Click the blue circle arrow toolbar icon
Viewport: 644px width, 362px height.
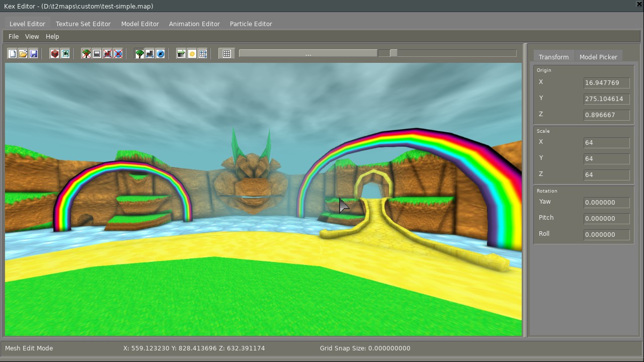pos(160,54)
